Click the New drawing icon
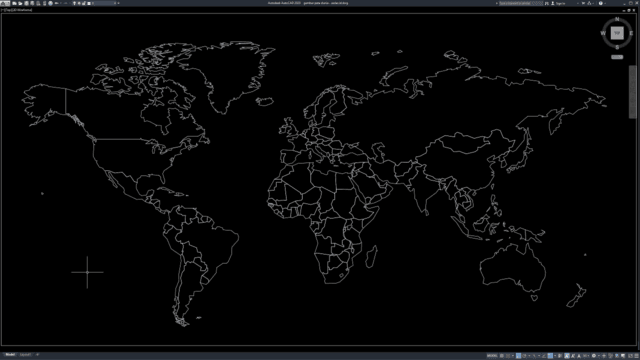The height and width of the screenshot is (360, 640). 14,3
